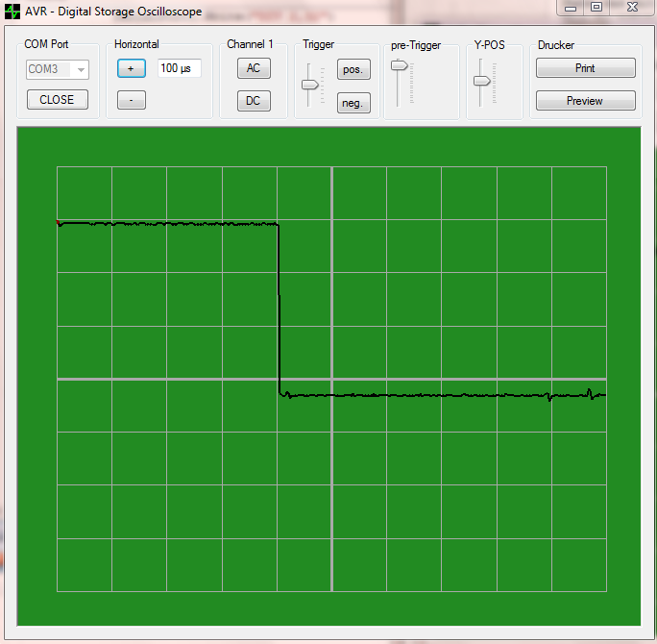Click the Trigger level slider thumb
Viewport: 657px width, 644px height.
click(x=309, y=85)
